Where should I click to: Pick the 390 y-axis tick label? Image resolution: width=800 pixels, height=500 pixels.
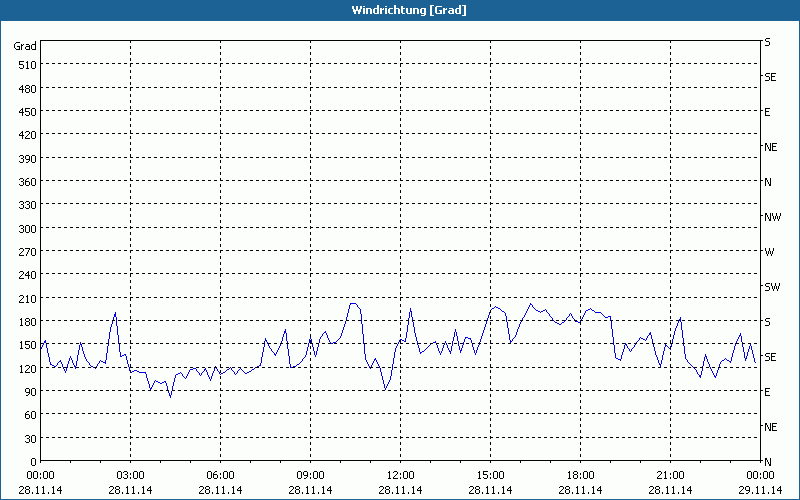28,159
